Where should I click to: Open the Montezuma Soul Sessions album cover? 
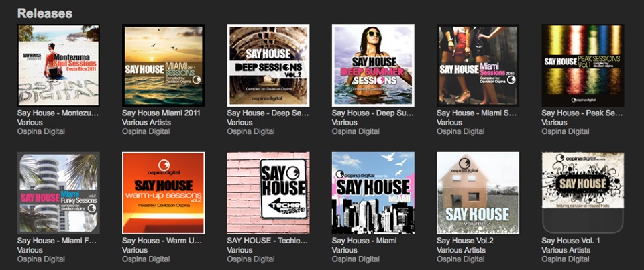pos(58,65)
